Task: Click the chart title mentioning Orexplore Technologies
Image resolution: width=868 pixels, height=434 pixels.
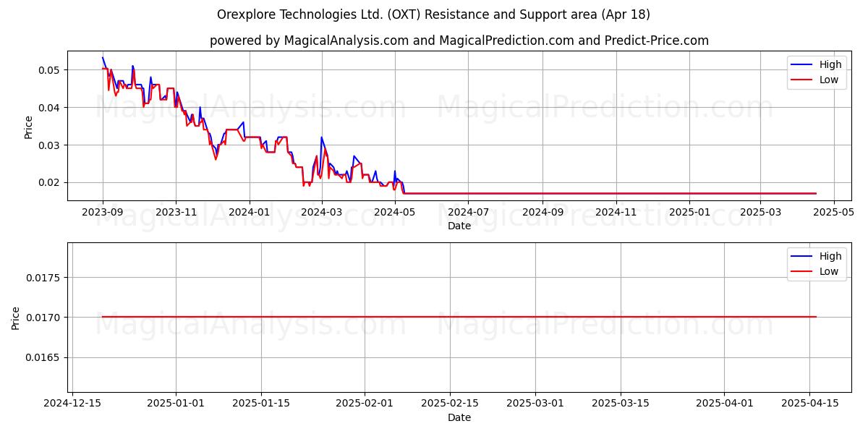Action: (433, 14)
